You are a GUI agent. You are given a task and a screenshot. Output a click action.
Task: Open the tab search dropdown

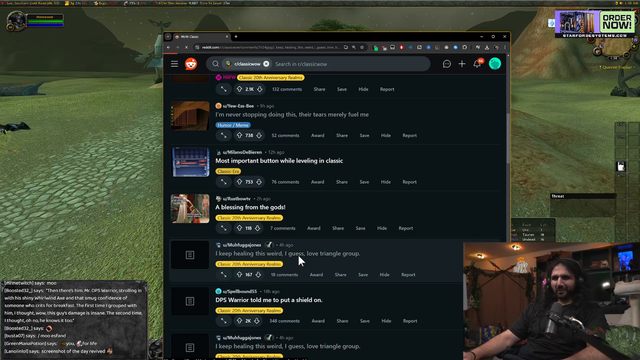[x=168, y=37]
